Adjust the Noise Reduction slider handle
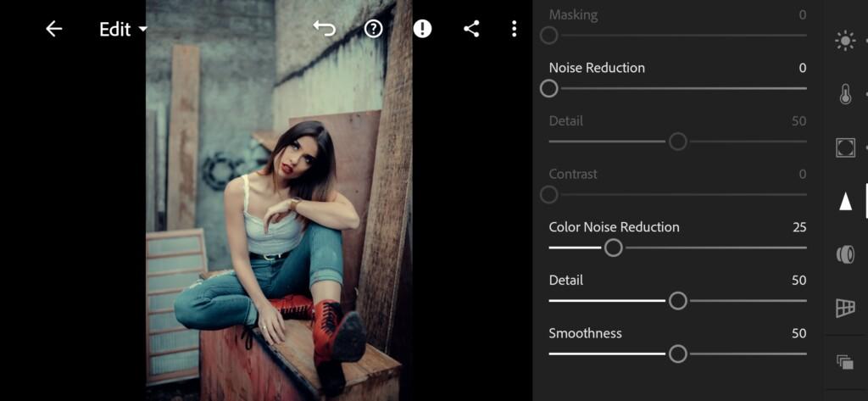 coord(548,89)
